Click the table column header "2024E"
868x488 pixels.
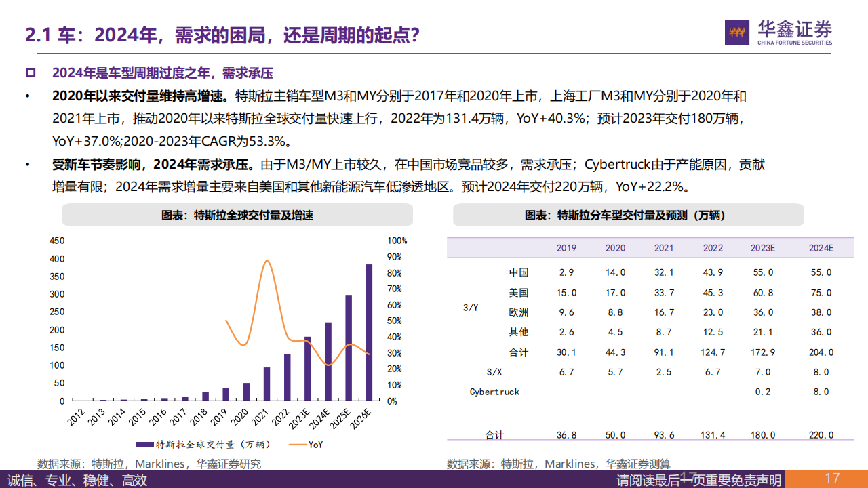click(x=821, y=248)
